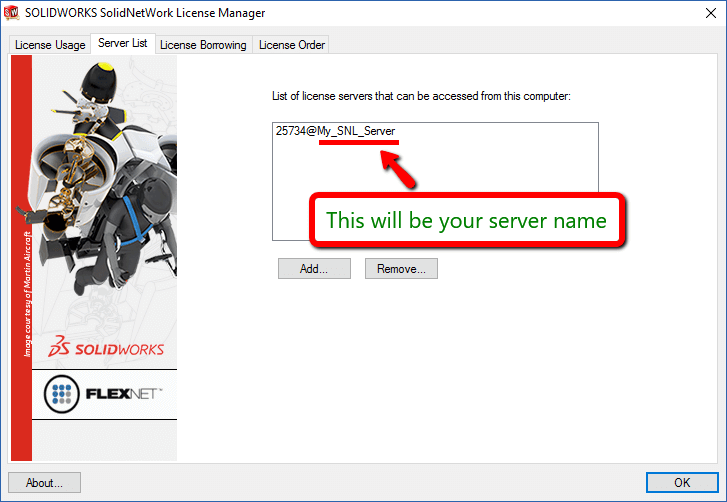
Task: Select the 25734@My_SNL_Server entry
Action: click(335, 131)
